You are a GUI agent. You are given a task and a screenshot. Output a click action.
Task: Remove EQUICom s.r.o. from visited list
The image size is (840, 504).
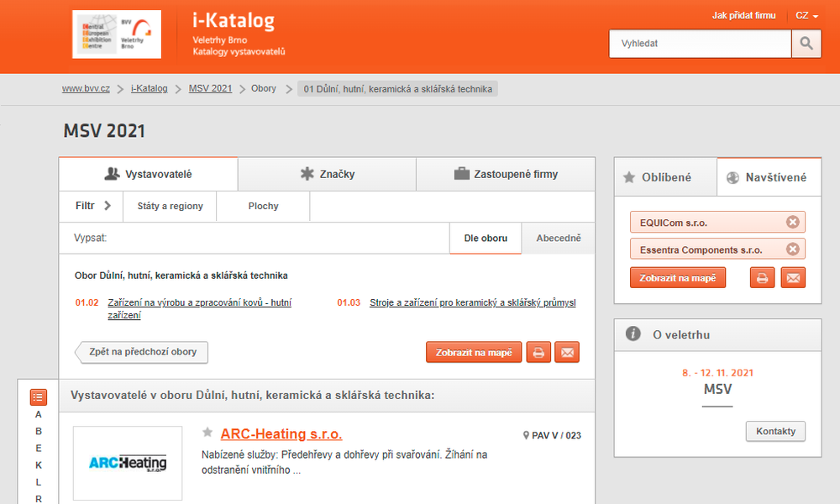tap(793, 222)
